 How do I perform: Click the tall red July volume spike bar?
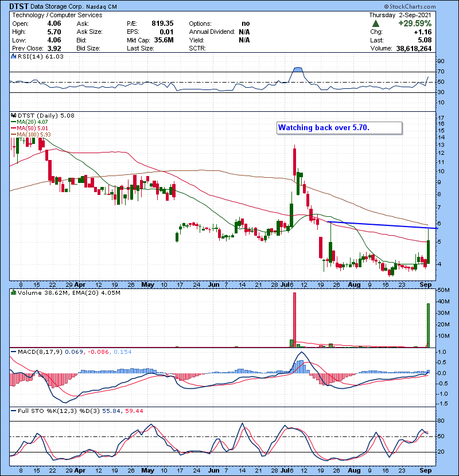pos(294,319)
